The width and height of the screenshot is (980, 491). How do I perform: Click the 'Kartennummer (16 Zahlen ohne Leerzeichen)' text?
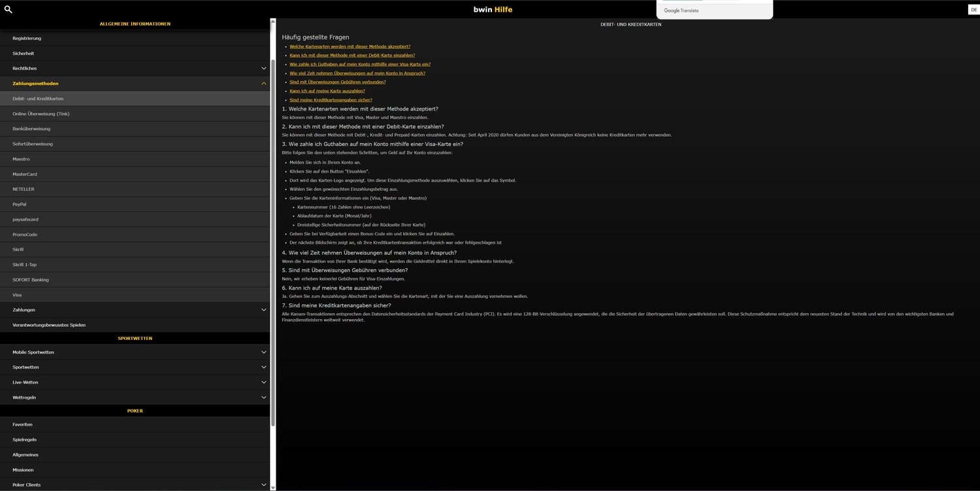pyautogui.click(x=344, y=207)
